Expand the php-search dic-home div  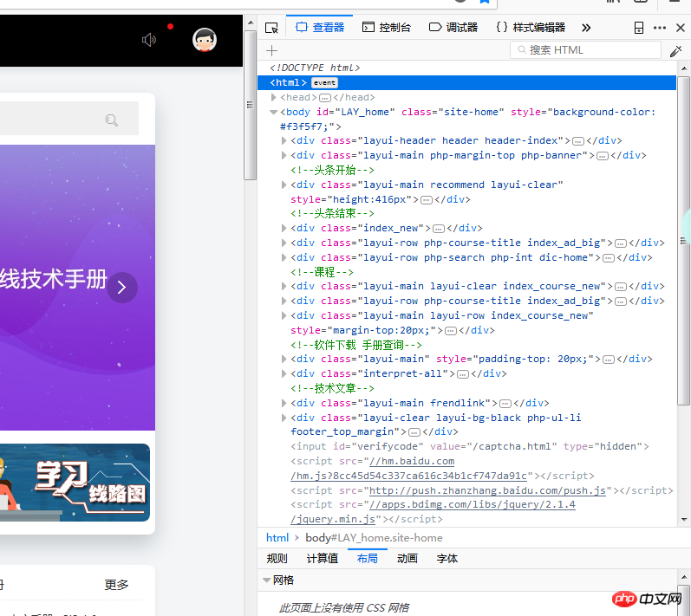(x=284, y=257)
